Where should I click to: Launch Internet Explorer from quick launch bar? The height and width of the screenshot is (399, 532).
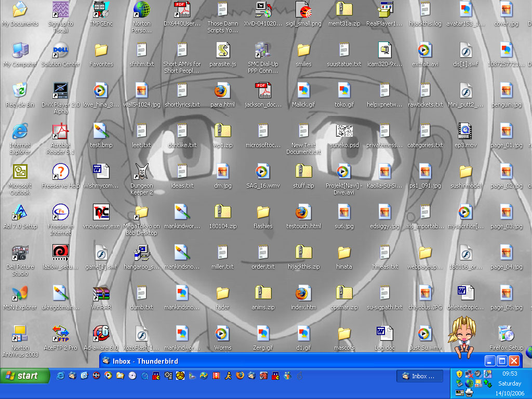(x=60, y=376)
